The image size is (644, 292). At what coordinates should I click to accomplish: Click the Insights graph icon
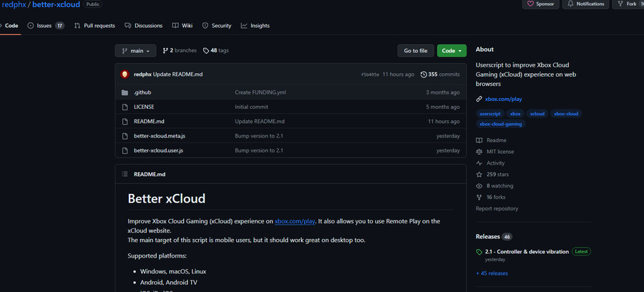[244, 26]
